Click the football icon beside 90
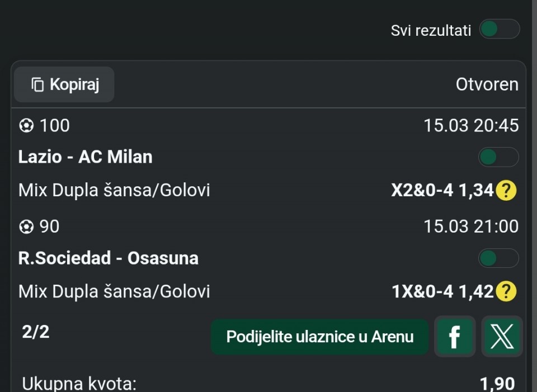The height and width of the screenshot is (392, 537). (26, 227)
